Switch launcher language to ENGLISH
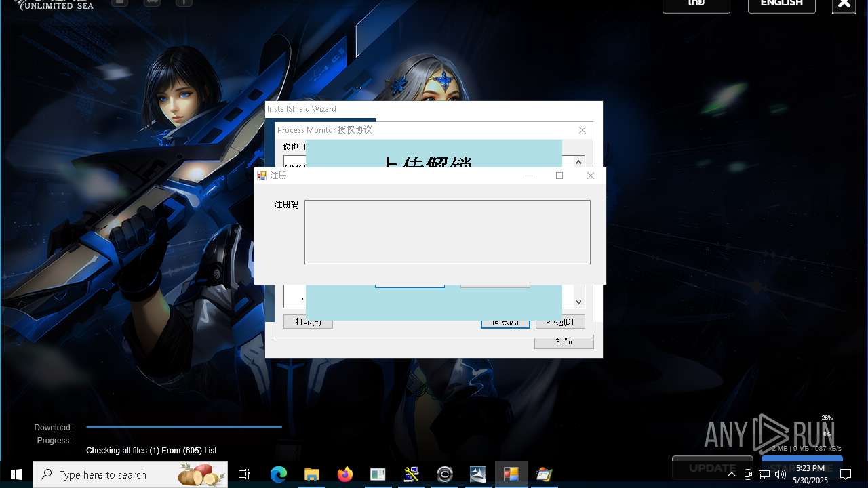The height and width of the screenshot is (488, 868). pos(782,5)
